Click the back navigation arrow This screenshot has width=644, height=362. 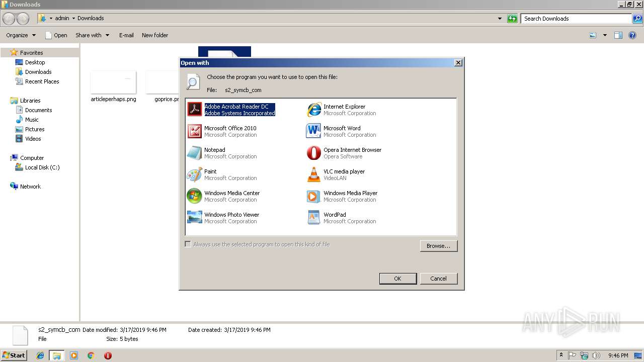[x=9, y=19]
